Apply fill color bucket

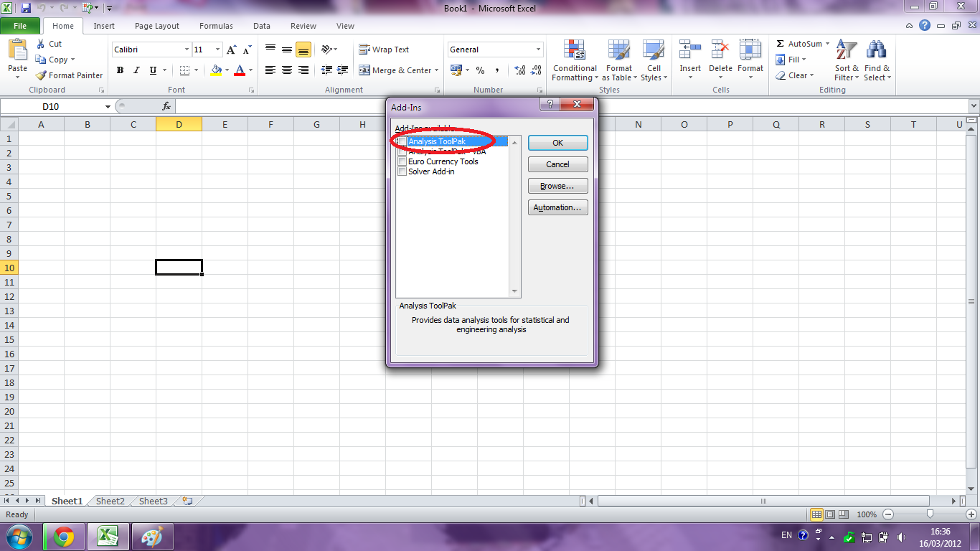tap(216, 70)
